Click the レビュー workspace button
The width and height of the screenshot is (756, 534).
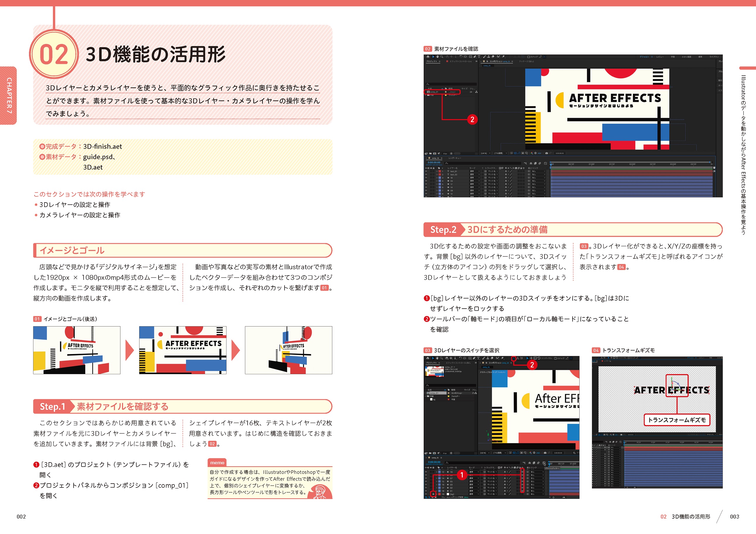660,57
